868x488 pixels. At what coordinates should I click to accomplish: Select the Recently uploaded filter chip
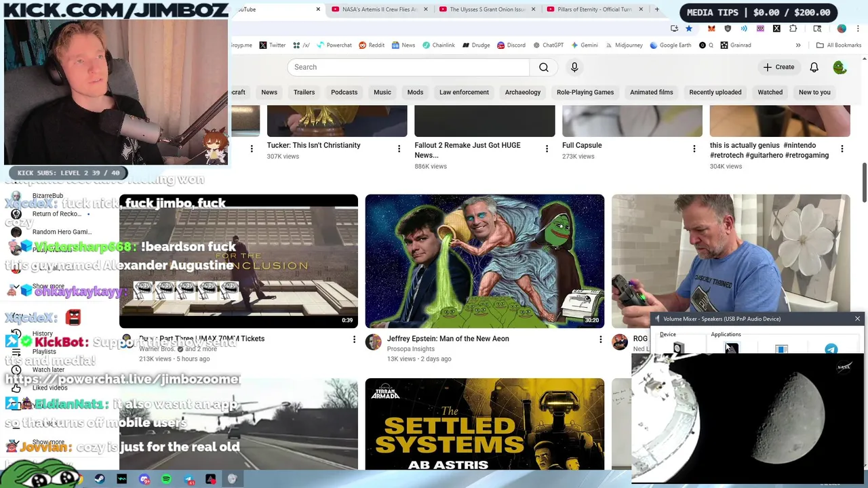click(x=715, y=92)
